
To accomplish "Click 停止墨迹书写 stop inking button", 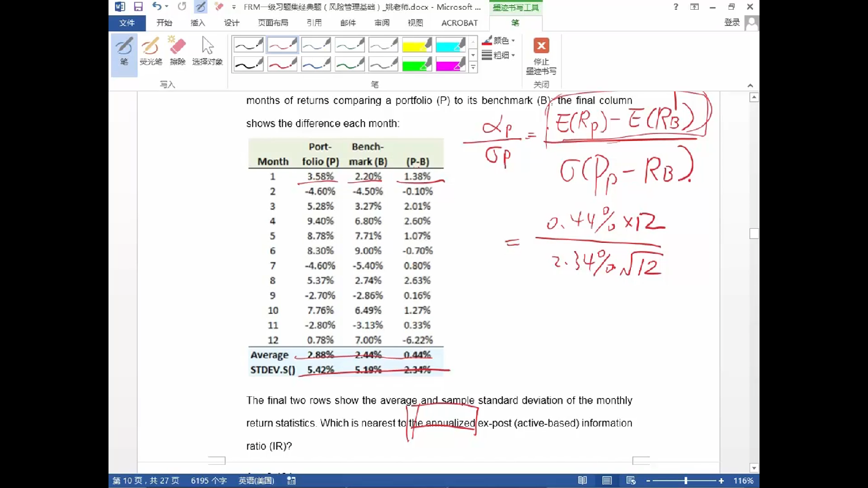I will pyautogui.click(x=541, y=56).
